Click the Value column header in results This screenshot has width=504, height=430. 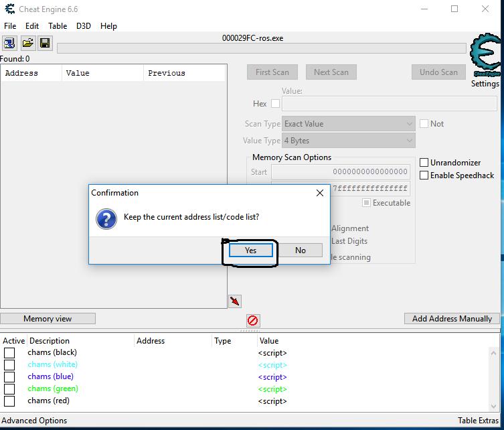pos(102,73)
